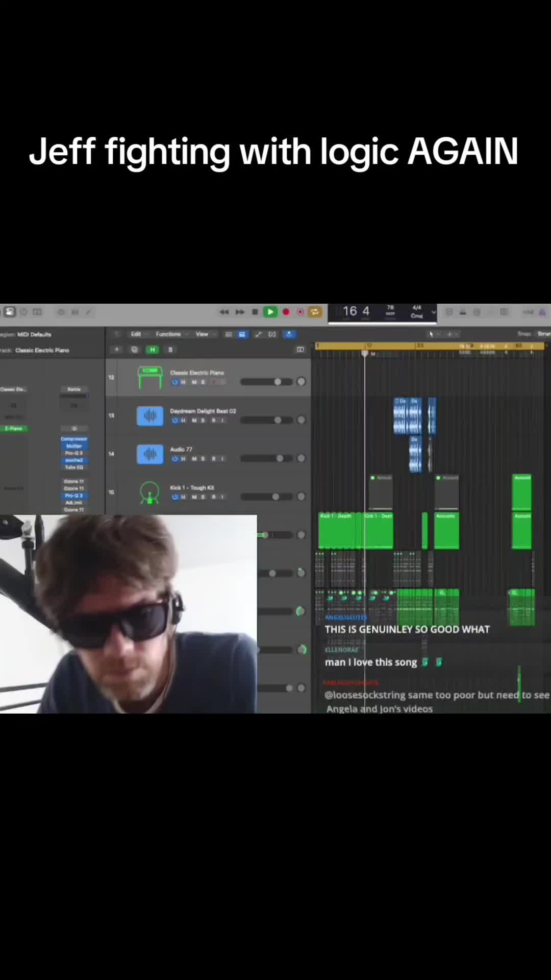Expand the Track: Classic Electric Piano section
The image size is (551, 980).
(35, 350)
